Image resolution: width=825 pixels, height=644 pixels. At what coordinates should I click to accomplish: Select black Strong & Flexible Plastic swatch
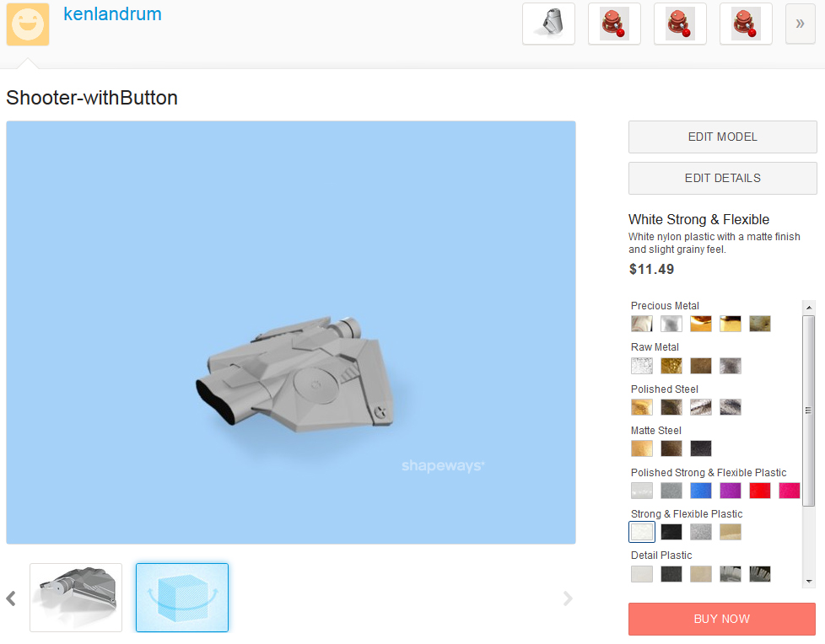click(671, 532)
